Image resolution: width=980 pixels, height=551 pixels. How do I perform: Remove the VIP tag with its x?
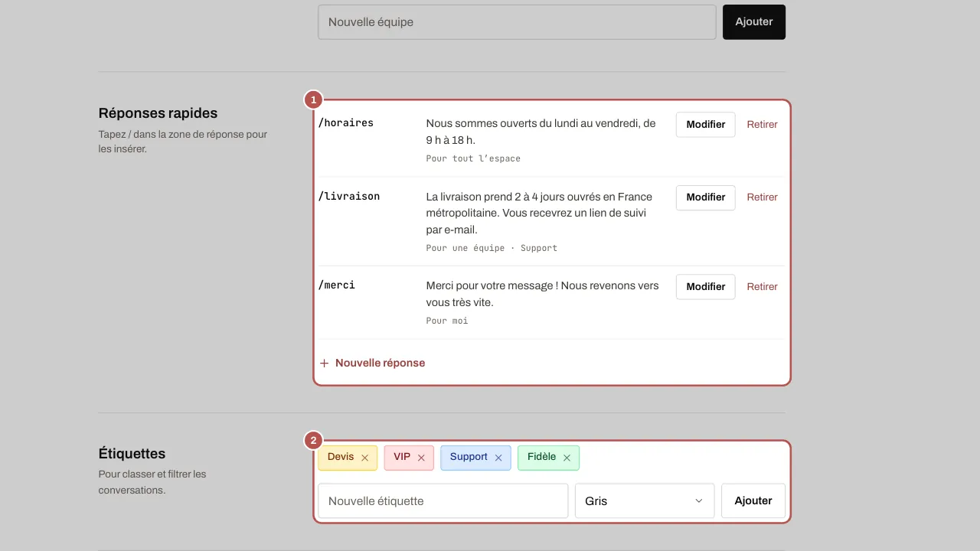point(421,458)
